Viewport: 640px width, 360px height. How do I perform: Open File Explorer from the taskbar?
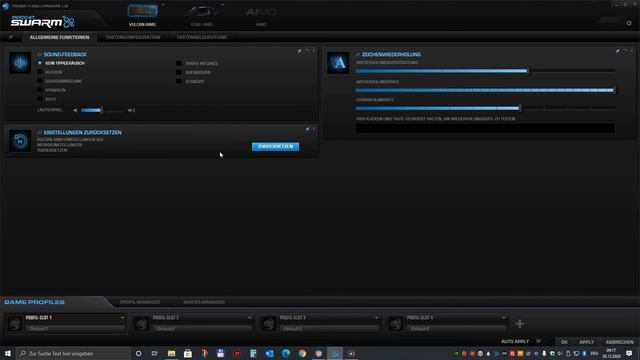[171, 353]
